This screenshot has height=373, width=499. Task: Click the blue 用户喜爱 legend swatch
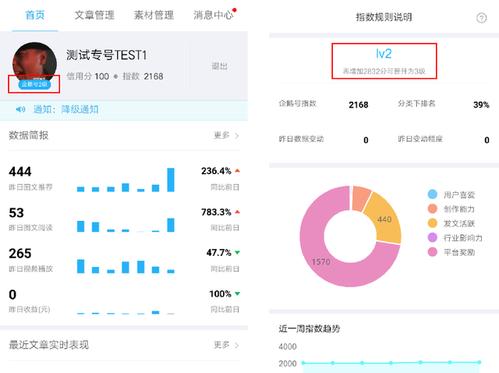(x=432, y=194)
